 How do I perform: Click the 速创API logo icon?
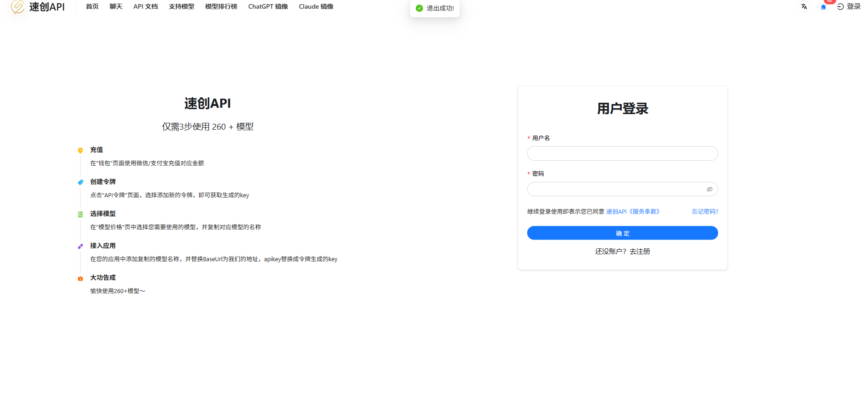[18, 7]
